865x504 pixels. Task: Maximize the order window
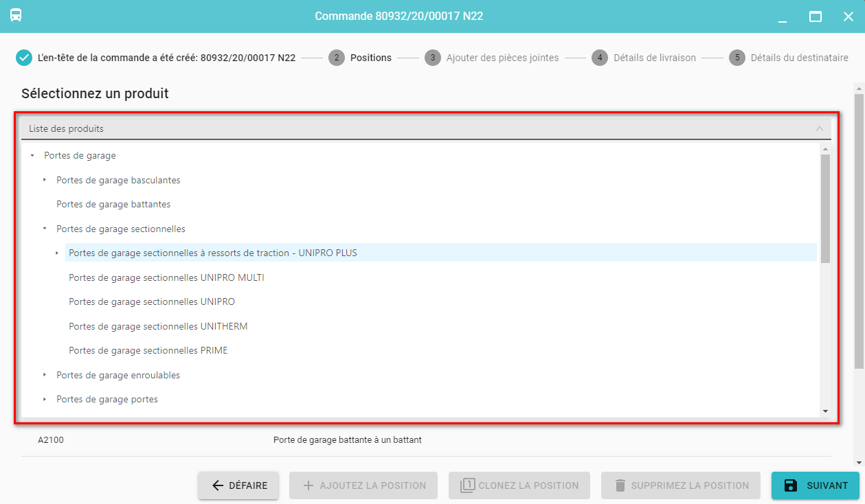(x=816, y=16)
